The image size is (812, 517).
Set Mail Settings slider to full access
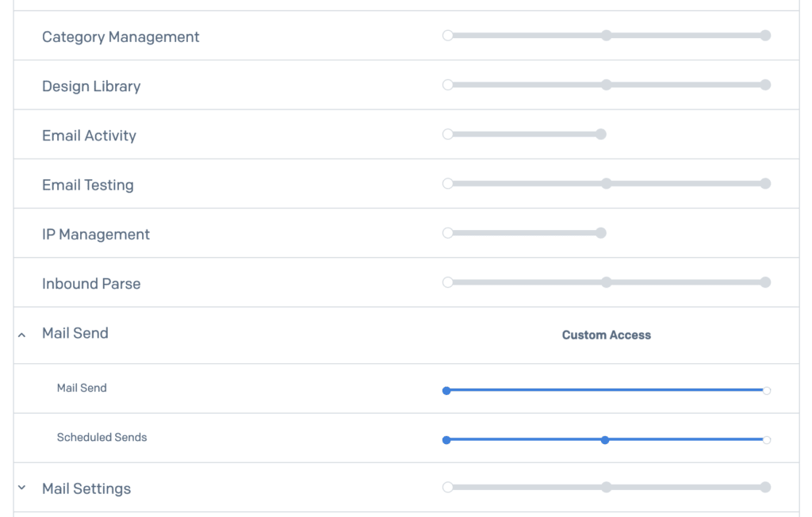(x=765, y=488)
